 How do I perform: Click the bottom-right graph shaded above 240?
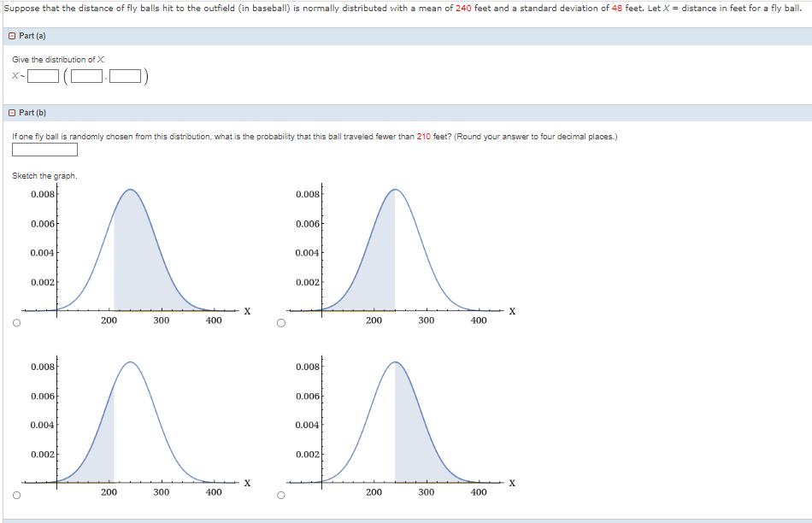393,419
